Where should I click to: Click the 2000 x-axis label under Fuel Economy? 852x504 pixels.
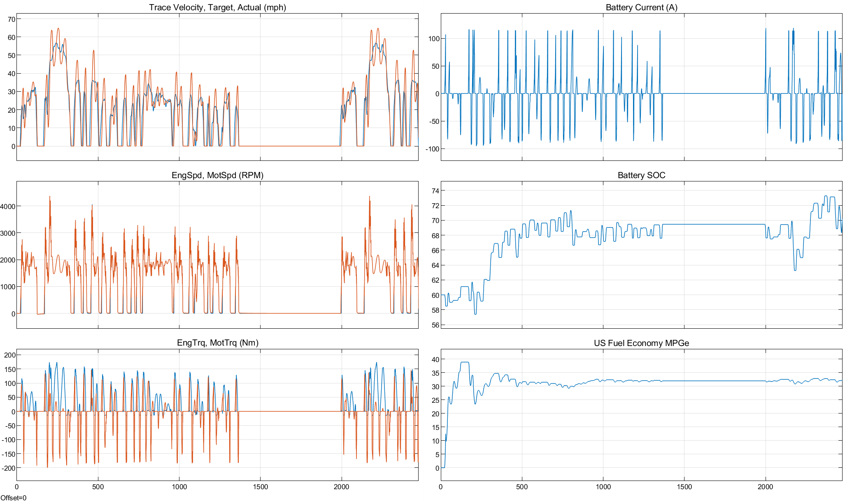(x=765, y=487)
